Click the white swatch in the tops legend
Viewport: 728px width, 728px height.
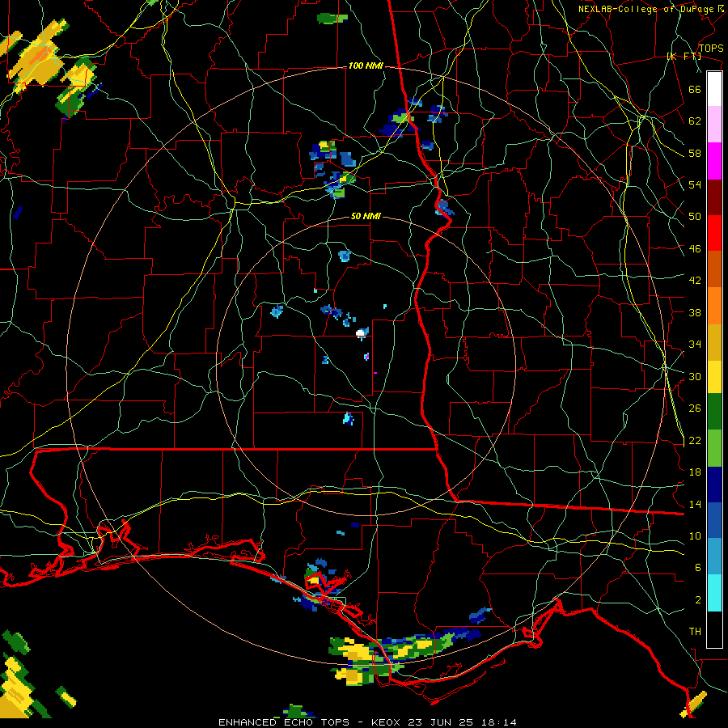click(x=714, y=89)
